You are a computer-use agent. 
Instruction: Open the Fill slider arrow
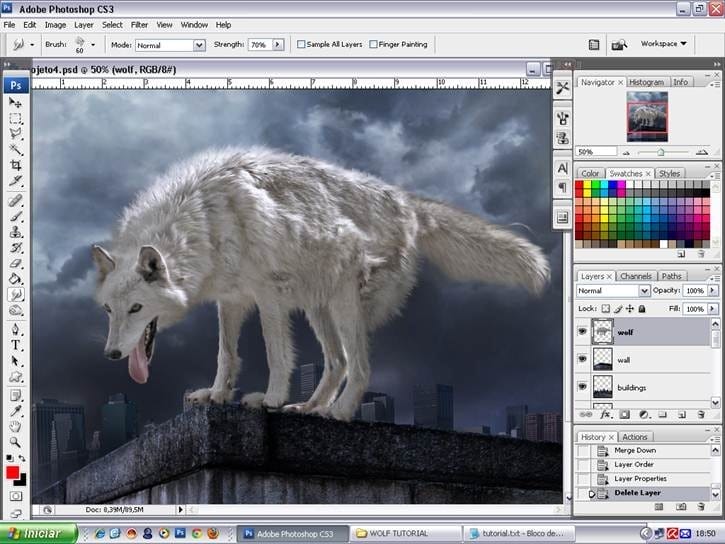[x=713, y=308]
